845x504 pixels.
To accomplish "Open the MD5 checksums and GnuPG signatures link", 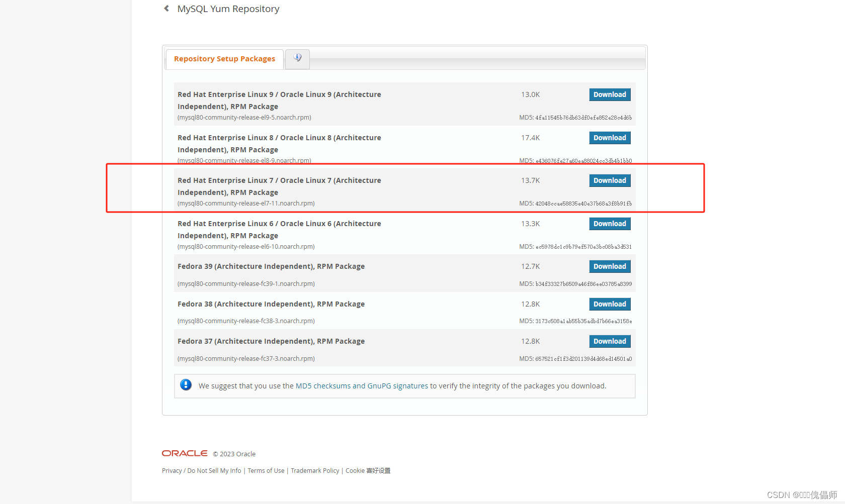I will [362, 386].
